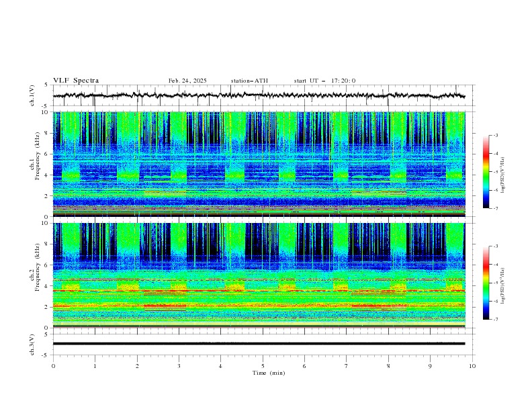
Task: Click the "-4" tick on ch.2 colorbar
Action: (x=495, y=265)
